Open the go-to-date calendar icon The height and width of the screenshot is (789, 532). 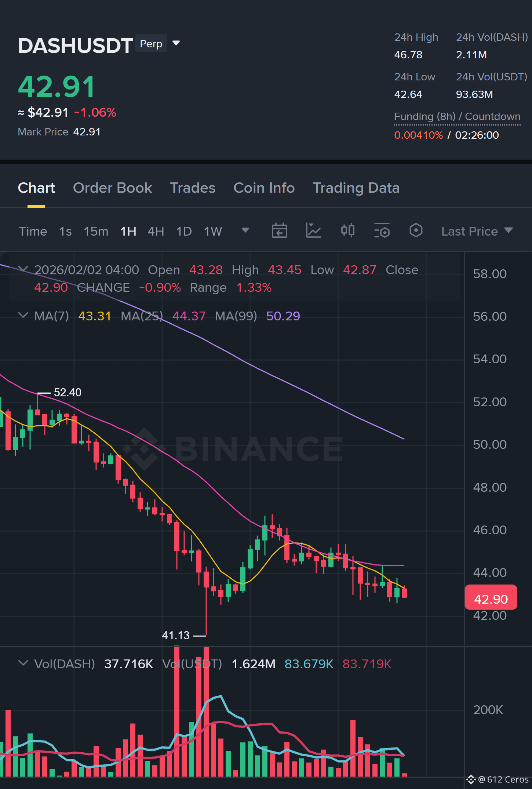279,231
